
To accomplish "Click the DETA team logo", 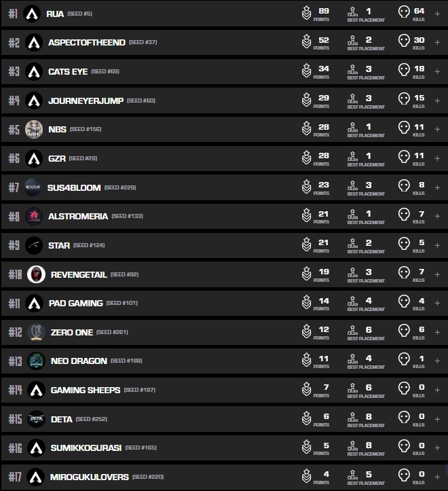I will (36, 419).
